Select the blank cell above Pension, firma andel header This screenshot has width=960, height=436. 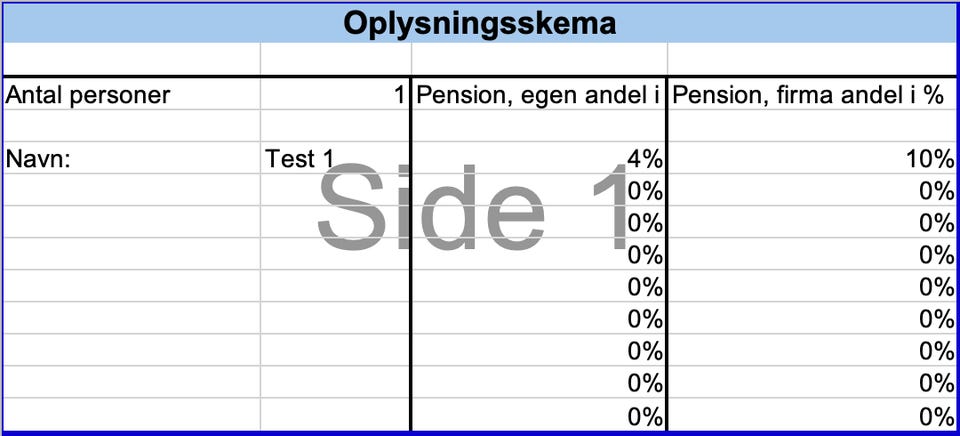point(812,59)
